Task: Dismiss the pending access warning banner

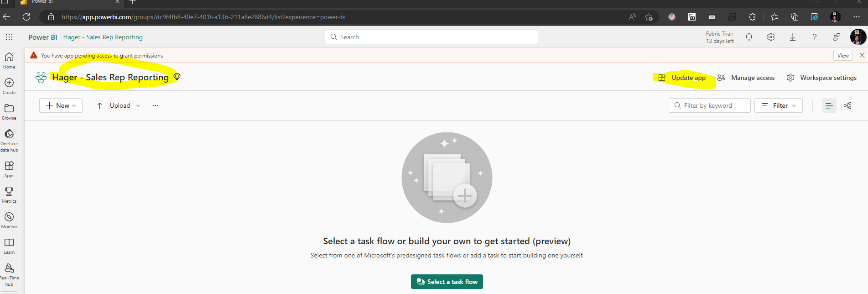Action: pos(862,55)
